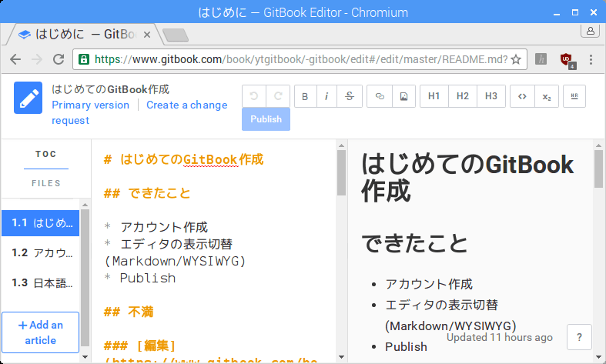Click the browser back arrow

click(15, 59)
